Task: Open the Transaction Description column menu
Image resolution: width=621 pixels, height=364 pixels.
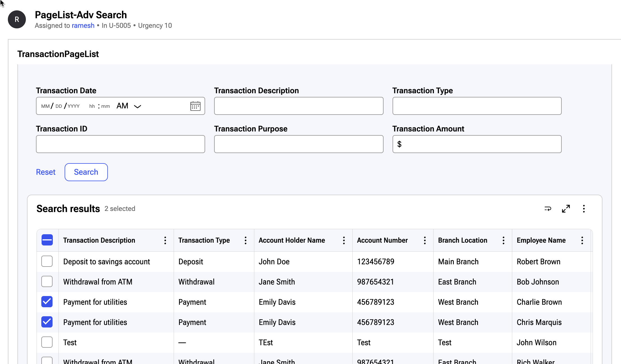Action: tap(165, 240)
